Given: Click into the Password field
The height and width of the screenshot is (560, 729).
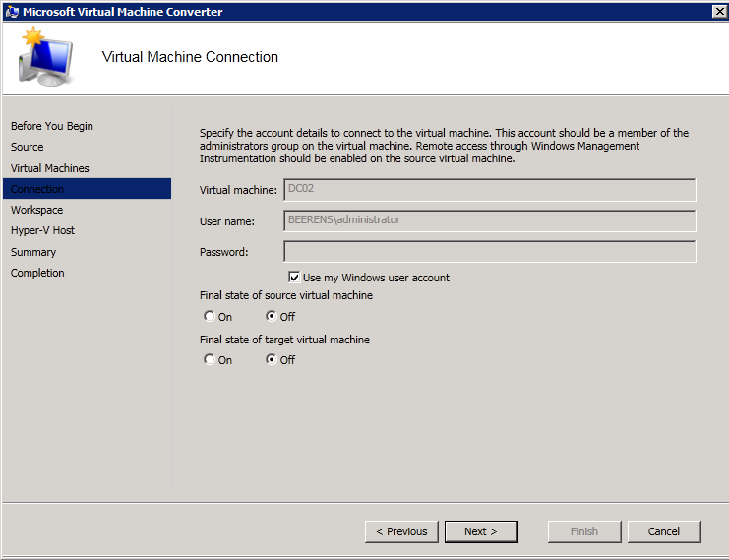Looking at the screenshot, I should tap(490, 252).
